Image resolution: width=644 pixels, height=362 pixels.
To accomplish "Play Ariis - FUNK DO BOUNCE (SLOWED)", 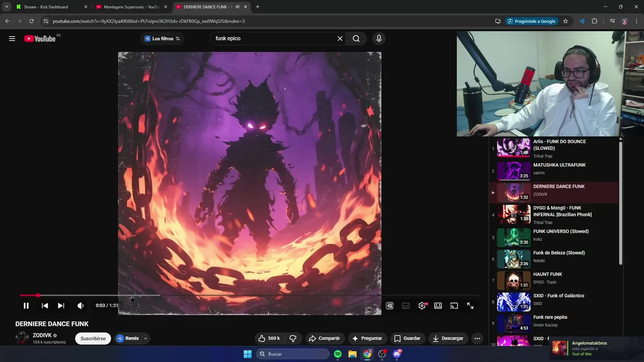I will pyautogui.click(x=553, y=148).
